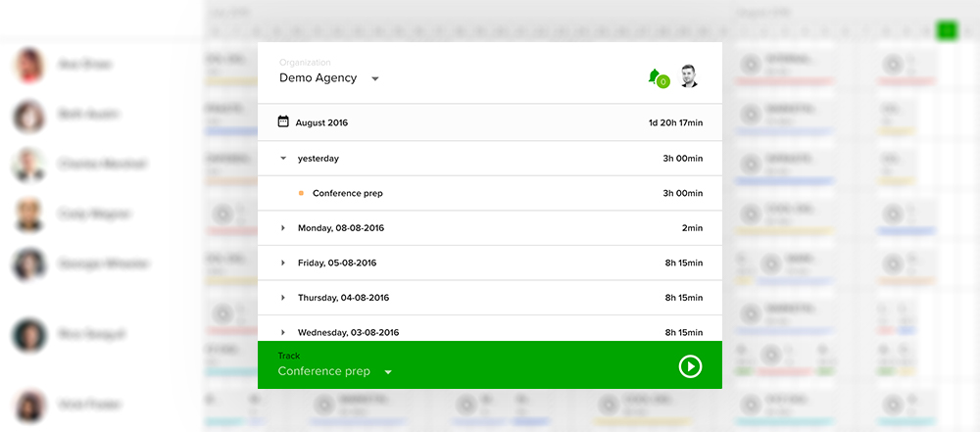Open the user profile avatar
The height and width of the screenshot is (432, 980).
689,76
